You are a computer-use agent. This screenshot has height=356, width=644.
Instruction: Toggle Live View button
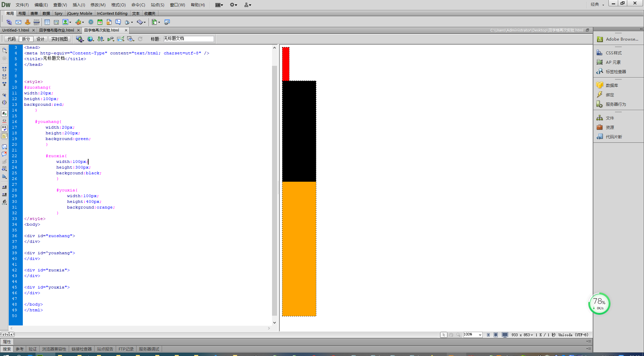(60, 39)
